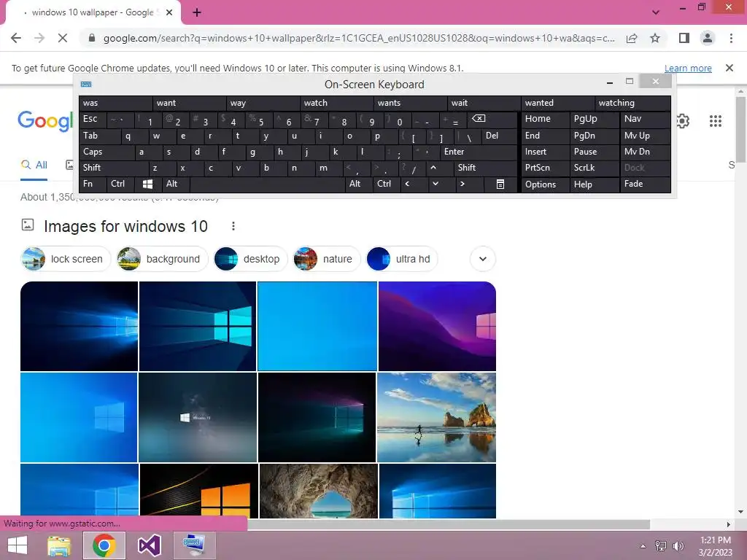Toggle the left Shift key
Screen dimensions: 747x560
point(114,168)
